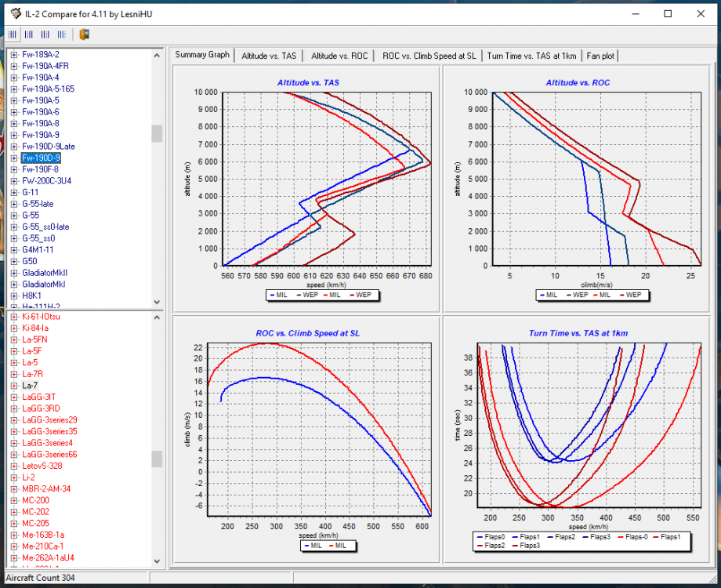This screenshot has height=588, width=721.
Task: Select the ROC vs. Climb Speed at SL tab
Action: (429, 56)
